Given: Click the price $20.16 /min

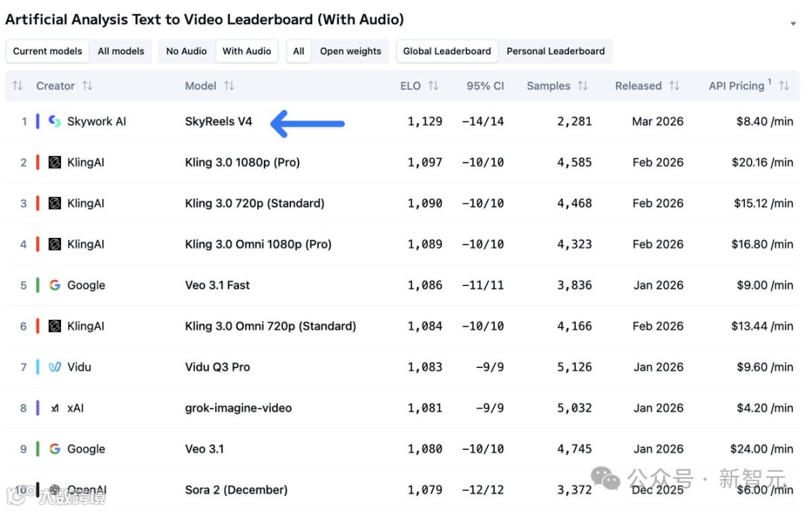Looking at the screenshot, I should (x=762, y=163).
